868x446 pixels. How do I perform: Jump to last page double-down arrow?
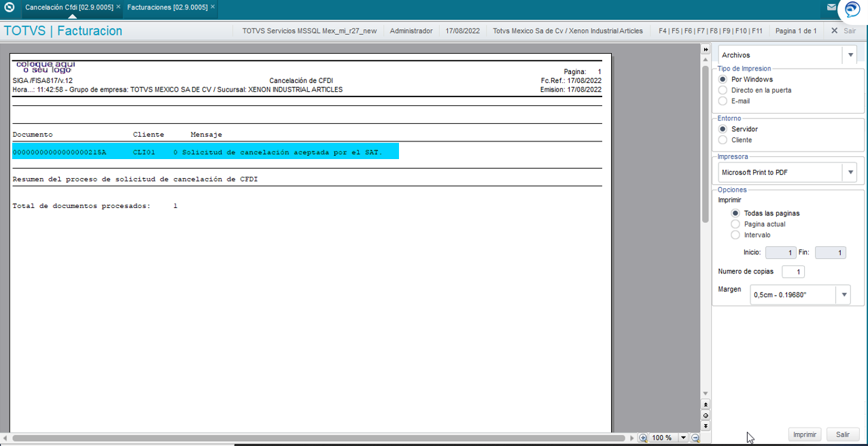tap(706, 426)
